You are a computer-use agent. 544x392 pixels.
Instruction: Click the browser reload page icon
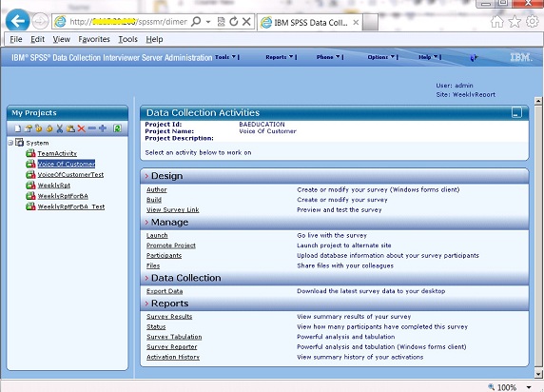pyautogui.click(x=234, y=22)
